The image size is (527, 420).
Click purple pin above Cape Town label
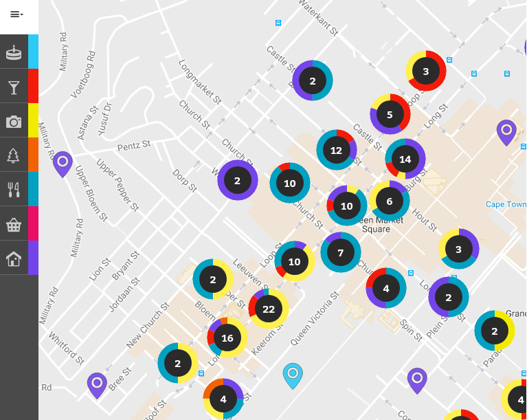(x=506, y=133)
